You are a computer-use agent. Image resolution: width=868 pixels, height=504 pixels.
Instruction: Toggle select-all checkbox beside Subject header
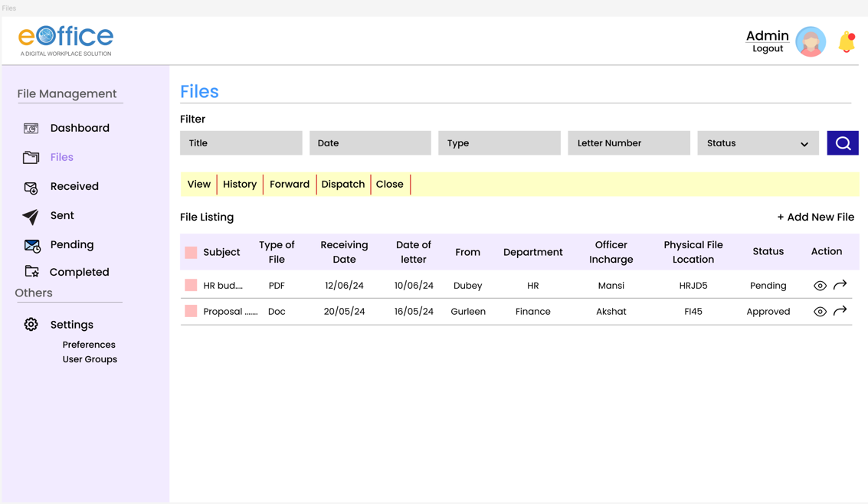click(x=191, y=252)
